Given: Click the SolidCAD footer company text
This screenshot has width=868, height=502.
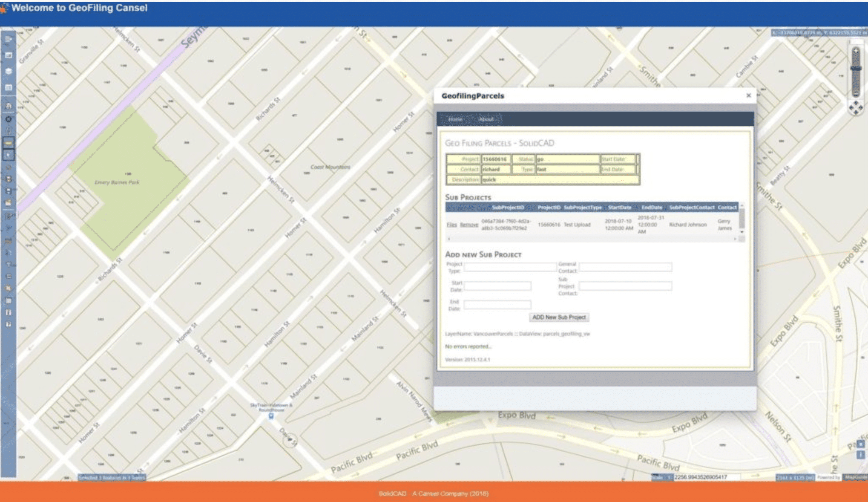Looking at the screenshot, I should coord(433,493).
